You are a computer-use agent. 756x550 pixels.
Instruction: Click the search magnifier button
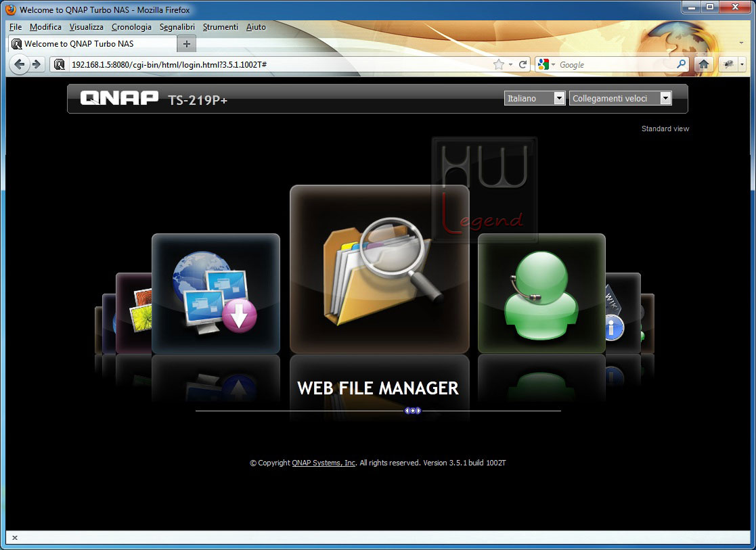682,64
